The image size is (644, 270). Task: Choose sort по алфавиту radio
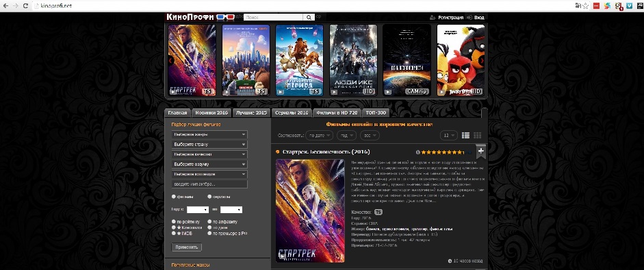[x=209, y=221]
